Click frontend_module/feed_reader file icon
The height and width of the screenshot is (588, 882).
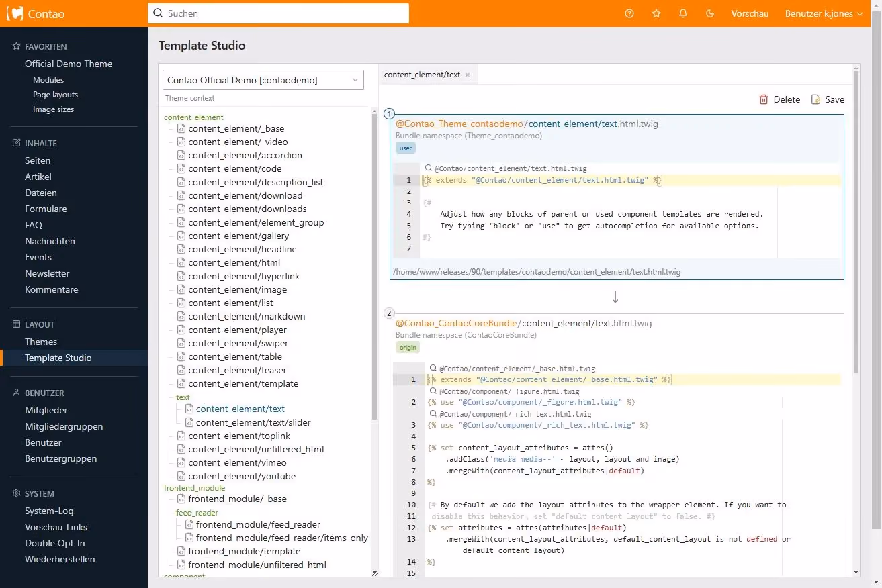click(189, 524)
